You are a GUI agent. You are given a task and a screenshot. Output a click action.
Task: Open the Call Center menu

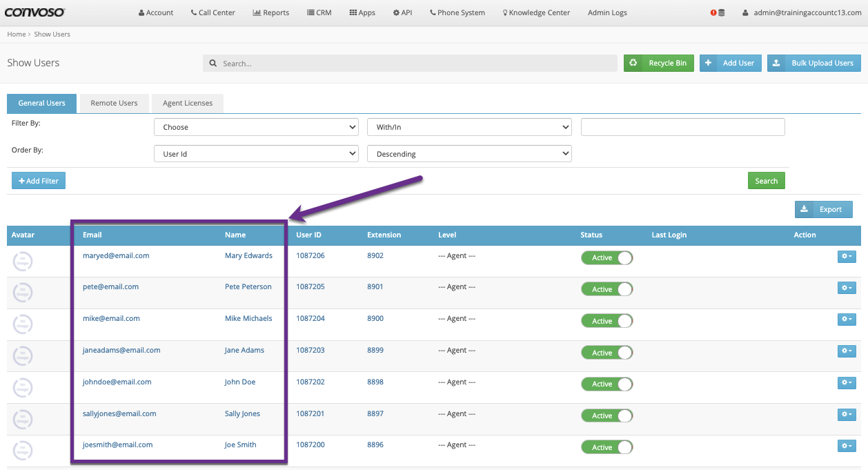pos(213,12)
